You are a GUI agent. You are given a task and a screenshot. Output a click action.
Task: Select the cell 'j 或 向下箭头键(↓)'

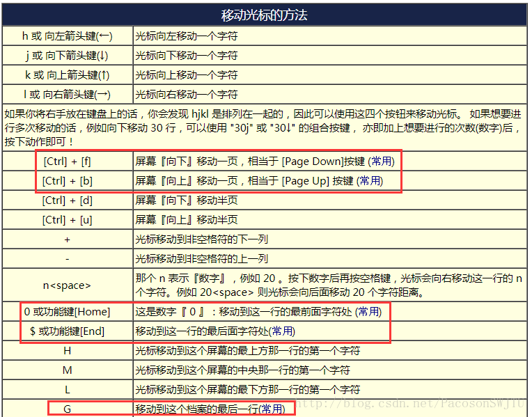click(68, 55)
